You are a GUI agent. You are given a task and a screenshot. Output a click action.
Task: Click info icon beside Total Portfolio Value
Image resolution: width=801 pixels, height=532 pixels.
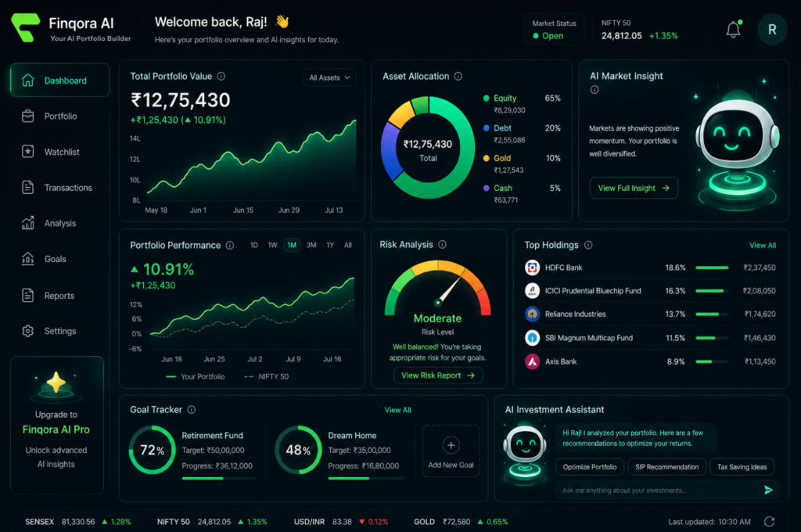coord(221,76)
